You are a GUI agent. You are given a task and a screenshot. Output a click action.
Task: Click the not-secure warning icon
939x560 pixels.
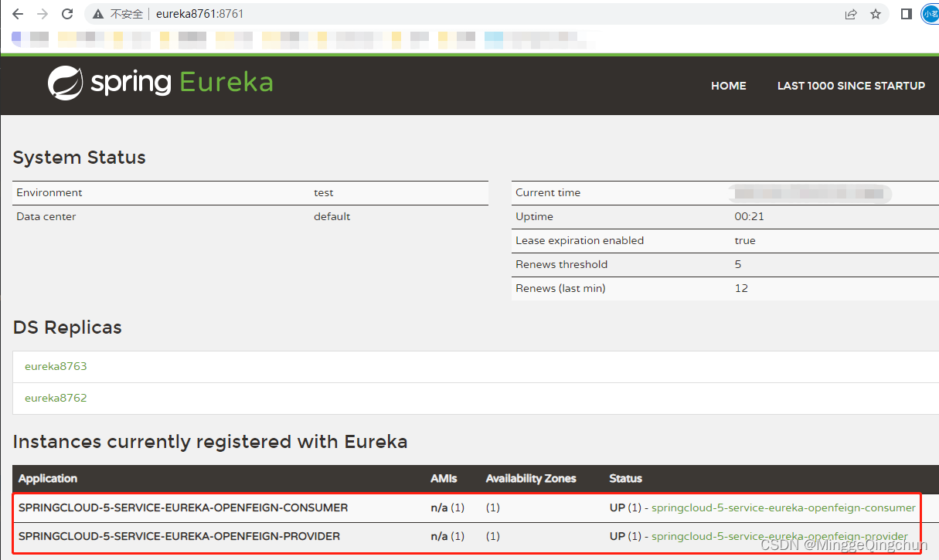pos(98,14)
